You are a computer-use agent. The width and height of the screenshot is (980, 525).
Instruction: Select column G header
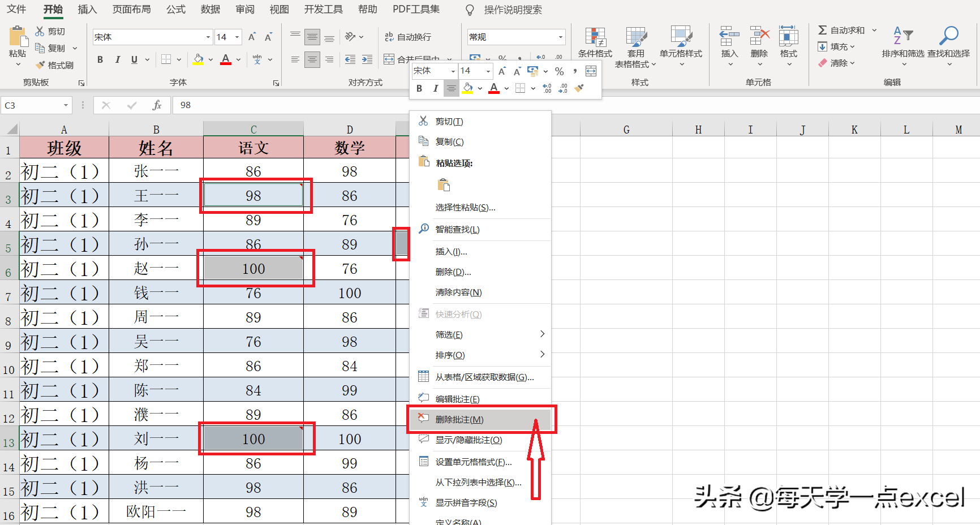point(626,130)
